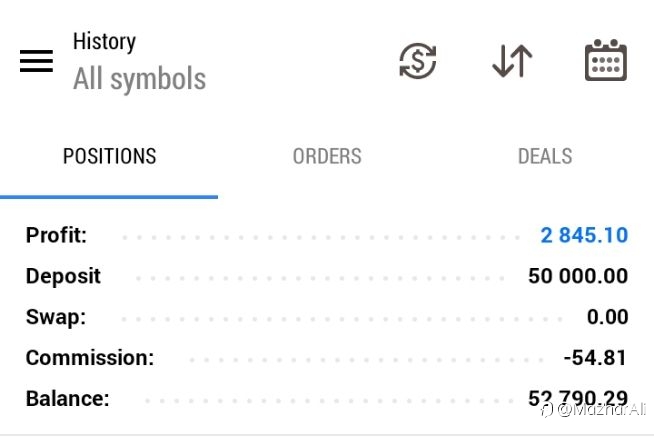654x439 pixels.
Task: Tap the profit value 2 845.10
Action: click(x=584, y=236)
